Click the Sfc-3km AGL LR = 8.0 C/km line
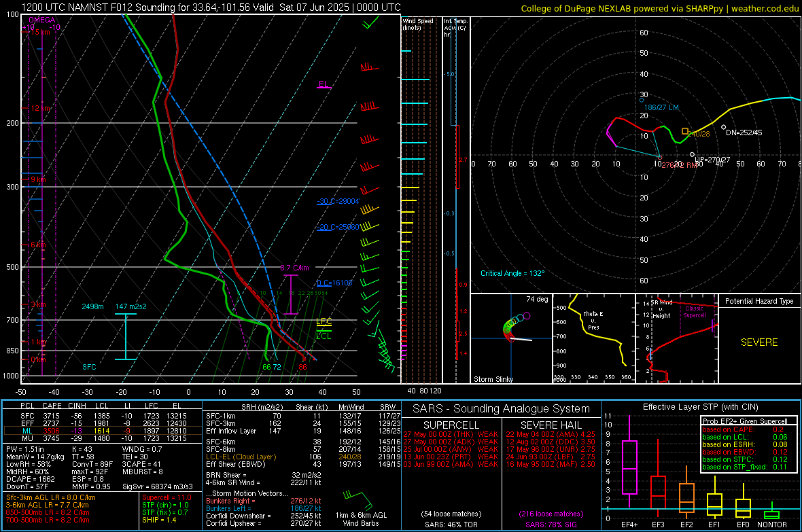Screen dimensions: 802x532 click(x=51, y=498)
